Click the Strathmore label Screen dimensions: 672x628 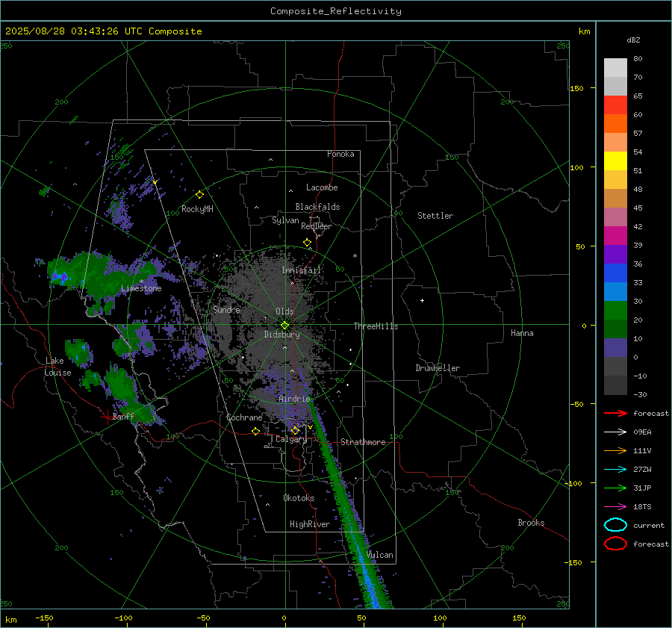point(363,442)
